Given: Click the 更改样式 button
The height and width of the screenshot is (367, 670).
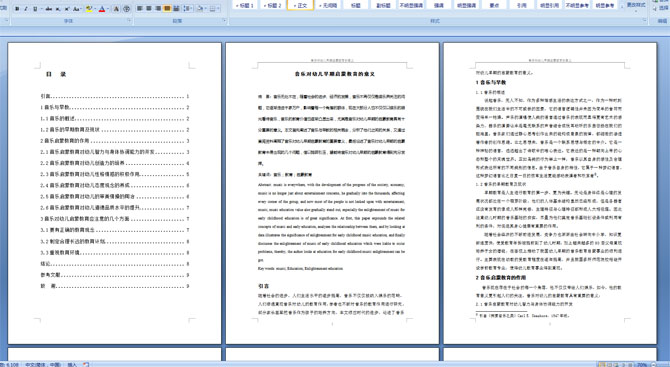Looking at the screenshot, I should pyautogui.click(x=635, y=6).
